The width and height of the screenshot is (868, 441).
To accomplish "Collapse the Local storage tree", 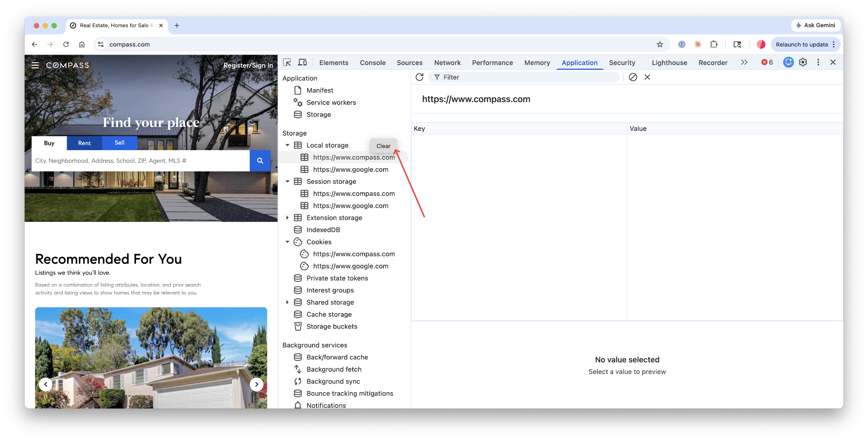I will click(x=288, y=145).
